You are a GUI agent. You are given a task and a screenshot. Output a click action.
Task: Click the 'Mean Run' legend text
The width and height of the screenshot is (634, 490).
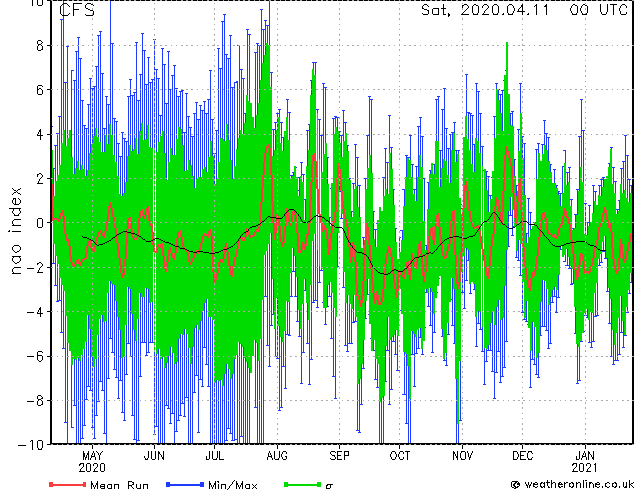point(119,485)
